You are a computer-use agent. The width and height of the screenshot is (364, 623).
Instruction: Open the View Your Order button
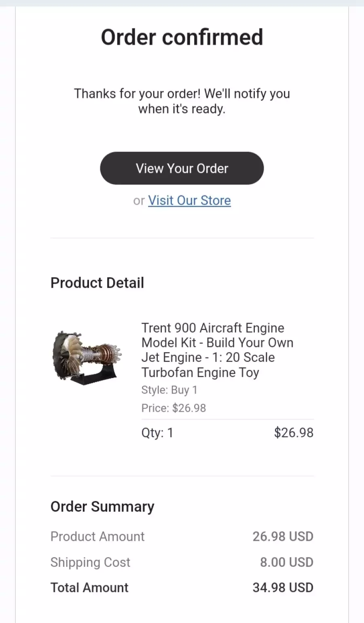click(x=182, y=168)
